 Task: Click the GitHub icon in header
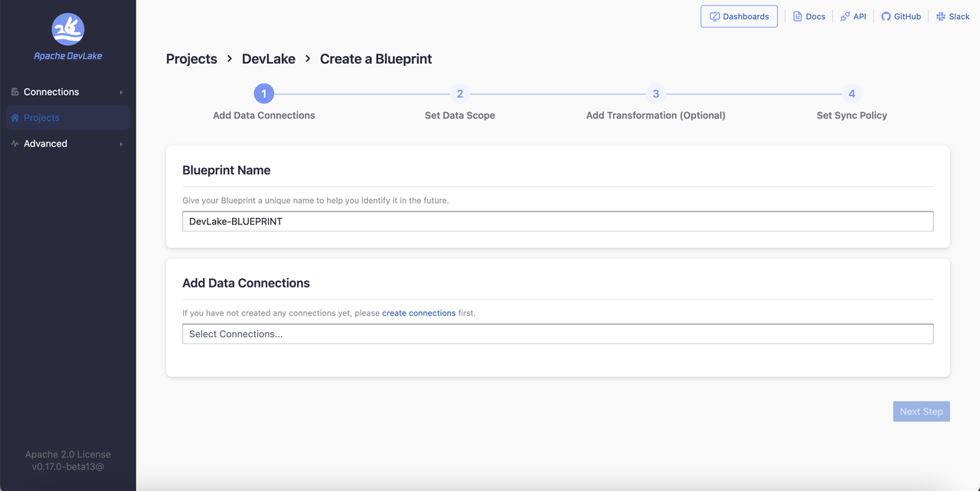(886, 16)
